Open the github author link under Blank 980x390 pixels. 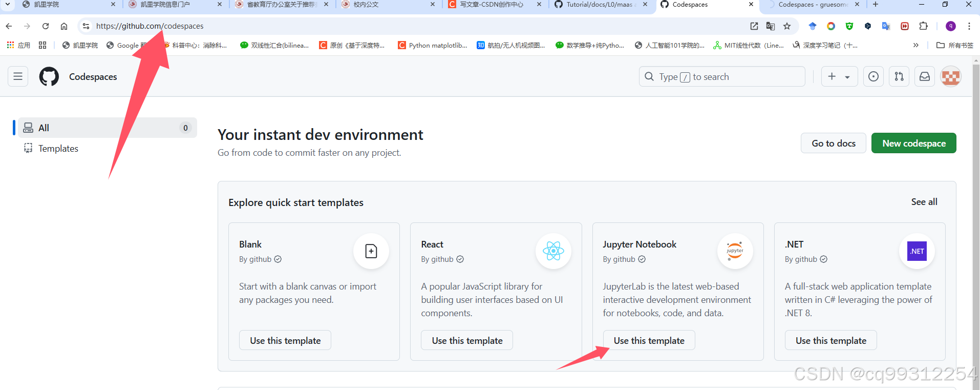[260, 259]
